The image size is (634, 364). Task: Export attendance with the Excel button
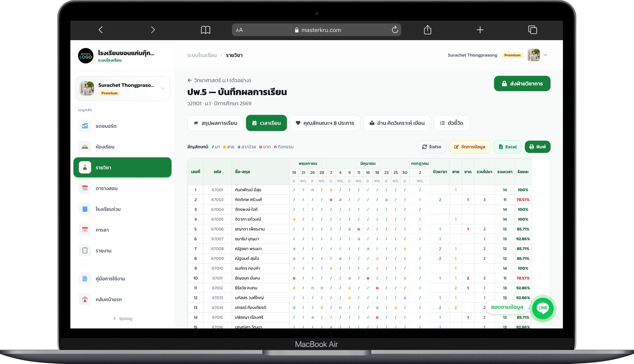point(507,147)
